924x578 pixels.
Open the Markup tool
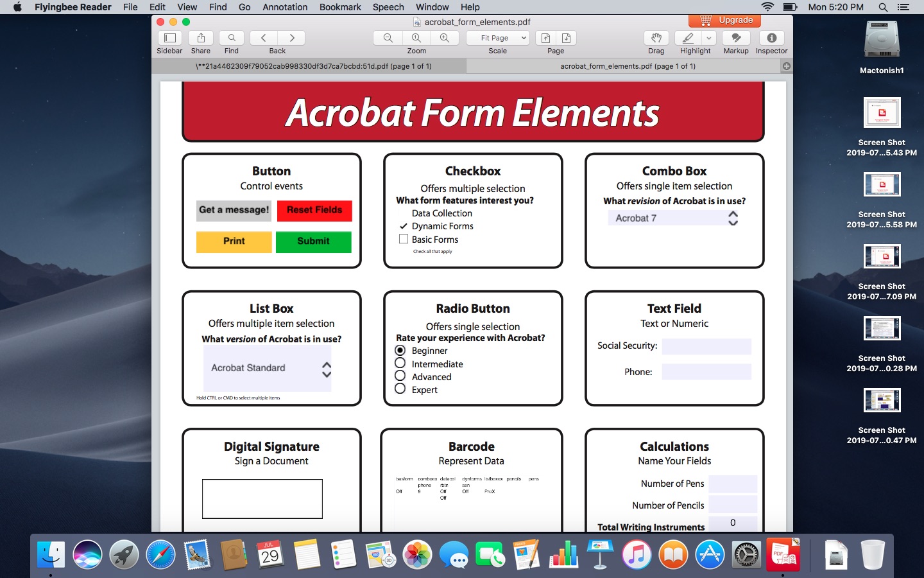point(735,37)
